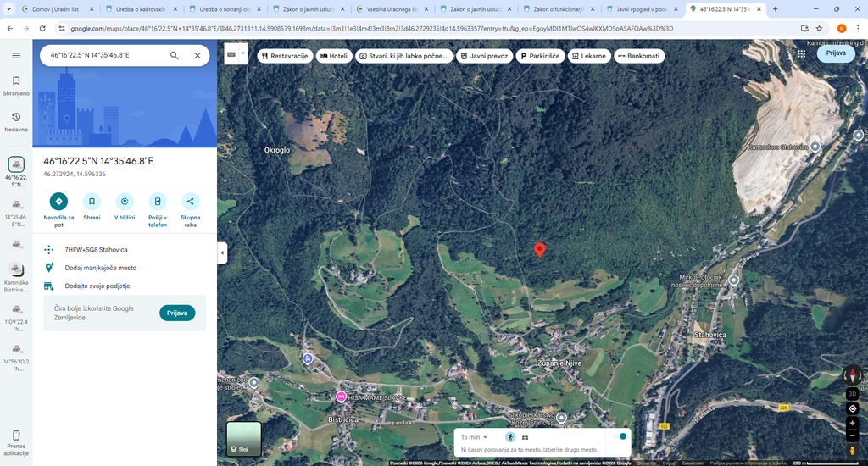
Task: Collapse the side panel with the arrow
Action: pos(222,252)
